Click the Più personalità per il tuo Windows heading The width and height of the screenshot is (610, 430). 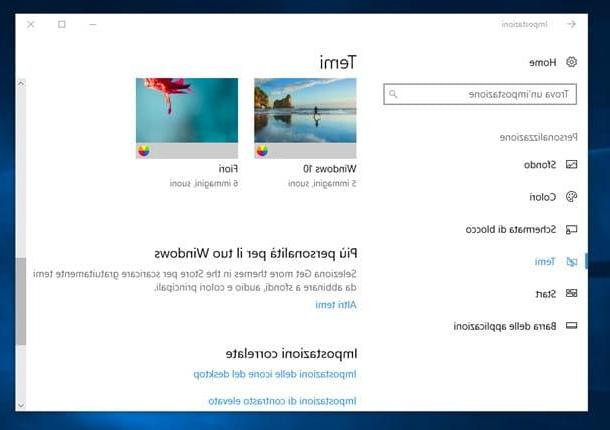click(x=256, y=254)
